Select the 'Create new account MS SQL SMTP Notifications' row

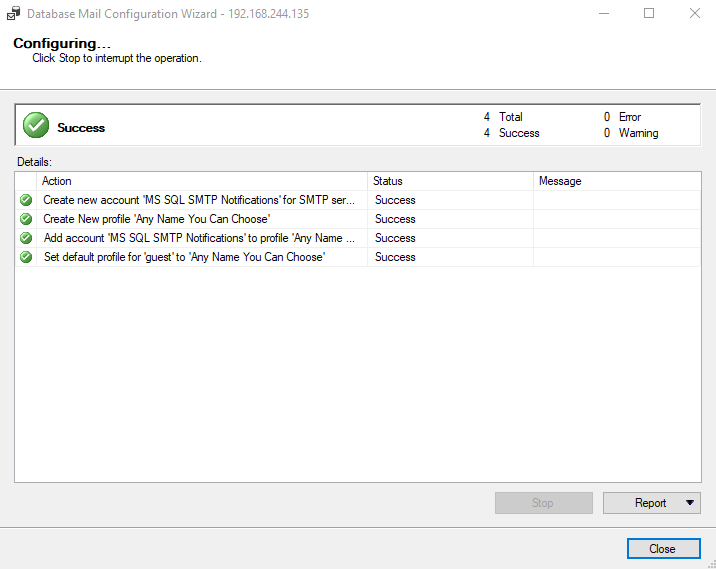(x=358, y=200)
